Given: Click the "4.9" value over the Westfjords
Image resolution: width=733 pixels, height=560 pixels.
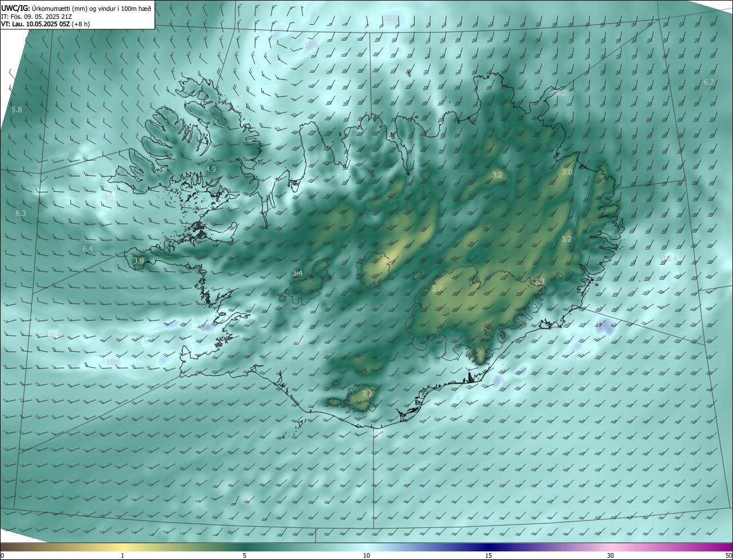Looking at the screenshot, I should tap(211, 169).
